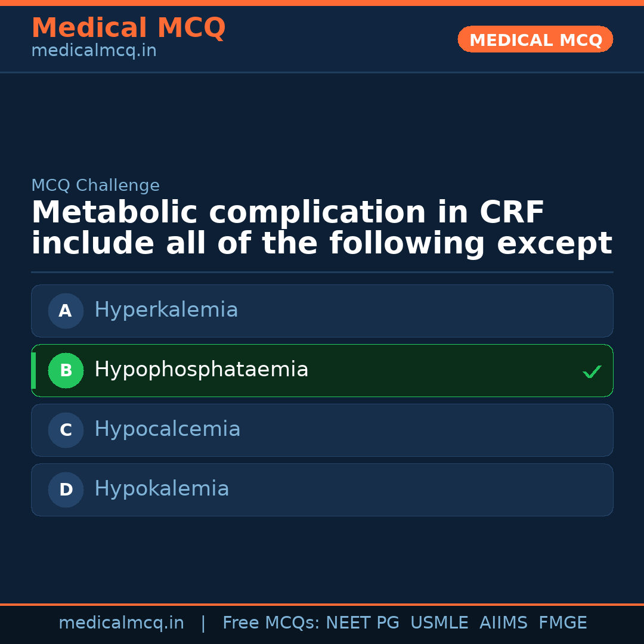Select the Hyperkalemia answer option
The width and height of the screenshot is (644, 644).
point(322,311)
